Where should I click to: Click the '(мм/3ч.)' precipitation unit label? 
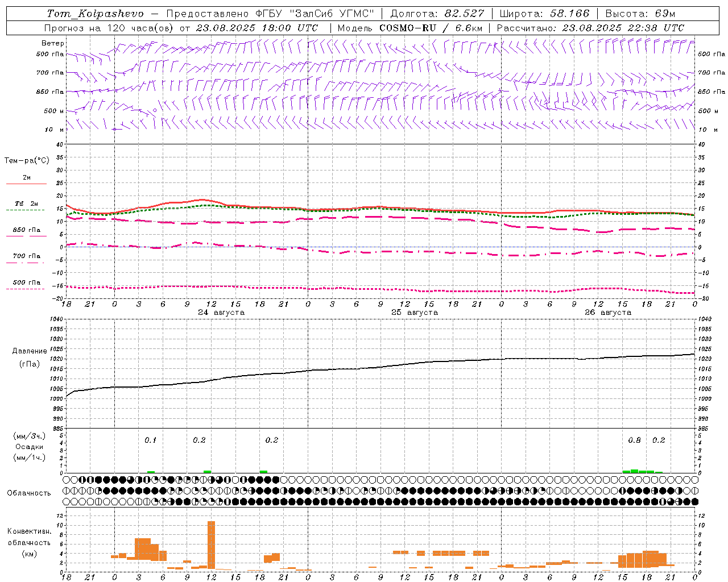pos(30,436)
